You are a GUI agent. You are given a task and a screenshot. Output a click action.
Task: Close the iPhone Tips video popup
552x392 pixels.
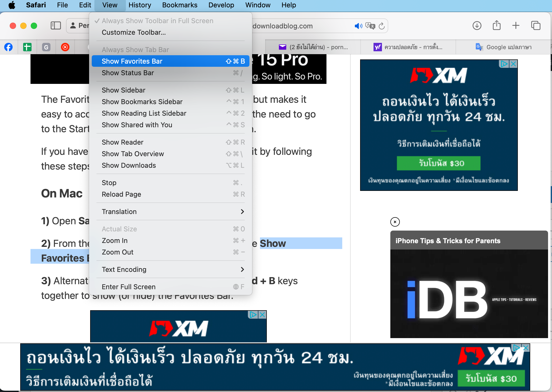395,222
